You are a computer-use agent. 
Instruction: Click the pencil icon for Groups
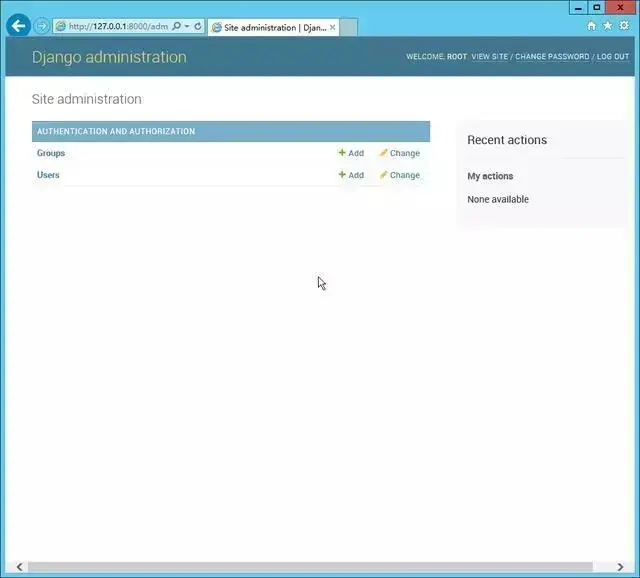[383, 153]
